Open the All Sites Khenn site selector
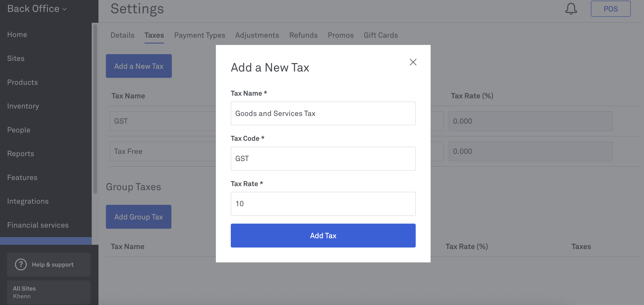 (49, 292)
